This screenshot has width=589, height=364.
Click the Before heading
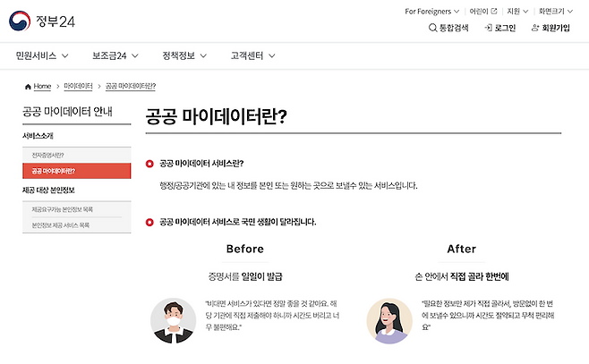point(245,249)
